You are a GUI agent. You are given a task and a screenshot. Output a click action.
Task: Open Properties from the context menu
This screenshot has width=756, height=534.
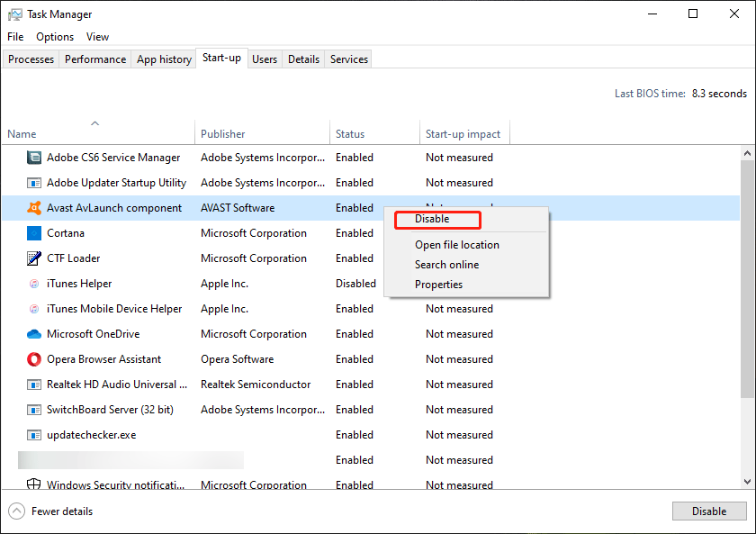[439, 284]
